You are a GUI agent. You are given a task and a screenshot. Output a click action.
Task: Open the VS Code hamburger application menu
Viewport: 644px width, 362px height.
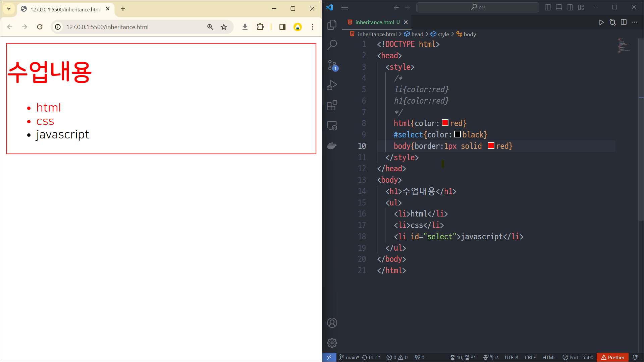[344, 7]
